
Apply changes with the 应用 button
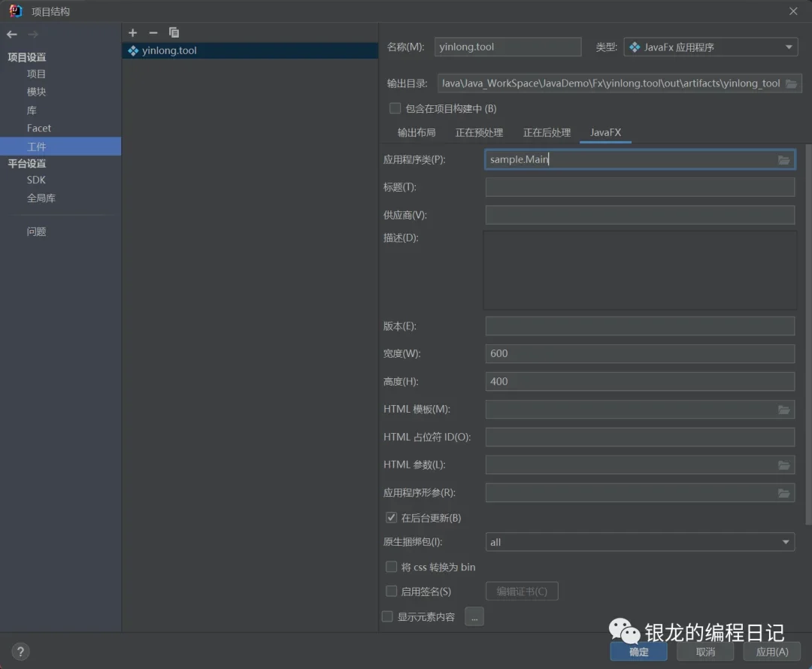pos(771,652)
